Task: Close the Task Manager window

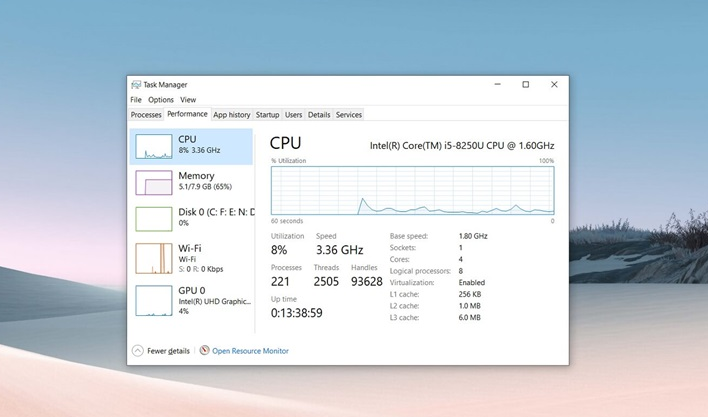Action: point(554,84)
